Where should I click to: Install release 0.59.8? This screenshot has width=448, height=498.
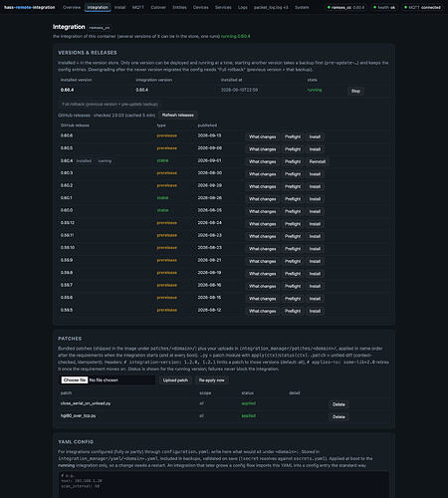point(315,274)
